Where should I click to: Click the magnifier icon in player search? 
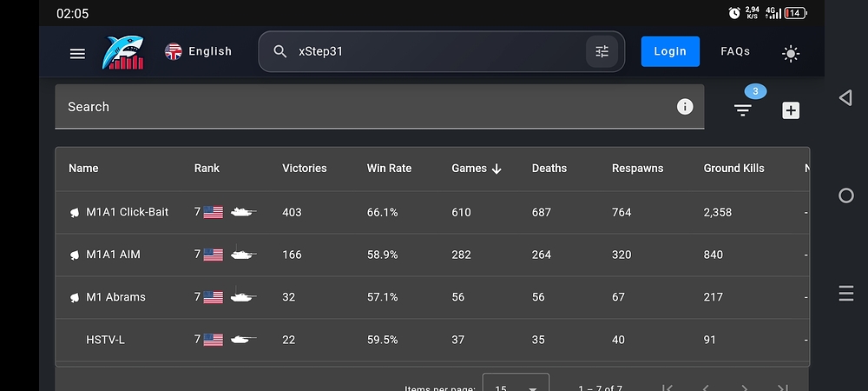pyautogui.click(x=280, y=51)
